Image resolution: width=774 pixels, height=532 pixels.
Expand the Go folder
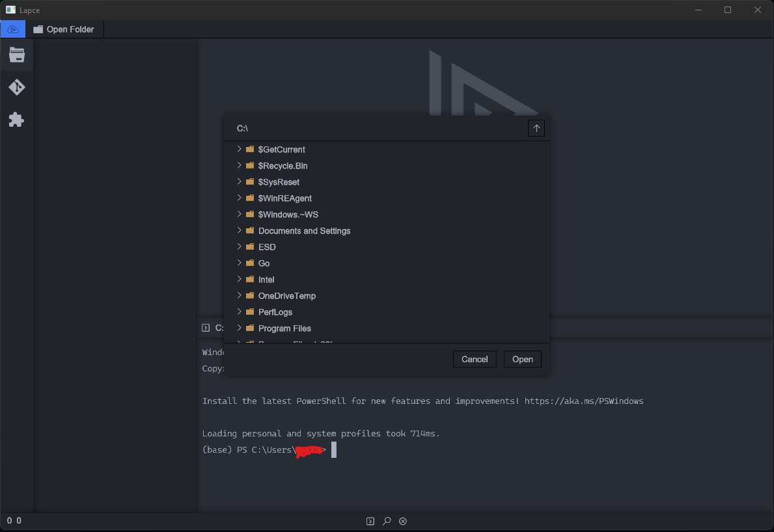(240, 263)
